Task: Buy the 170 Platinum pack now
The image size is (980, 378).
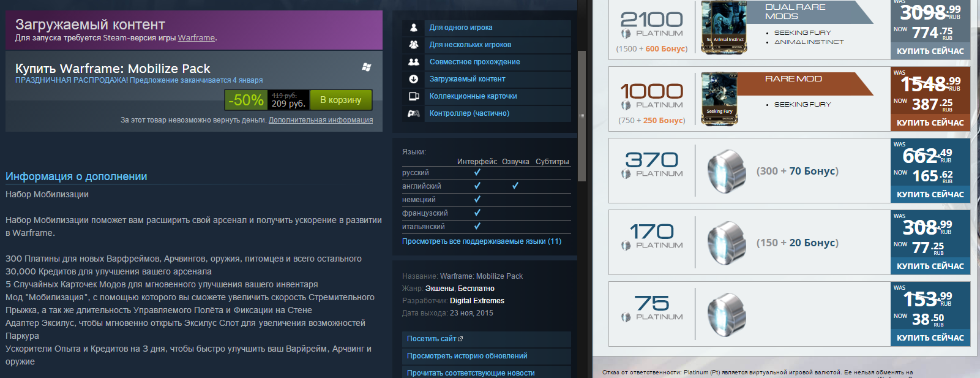Action: click(930, 266)
